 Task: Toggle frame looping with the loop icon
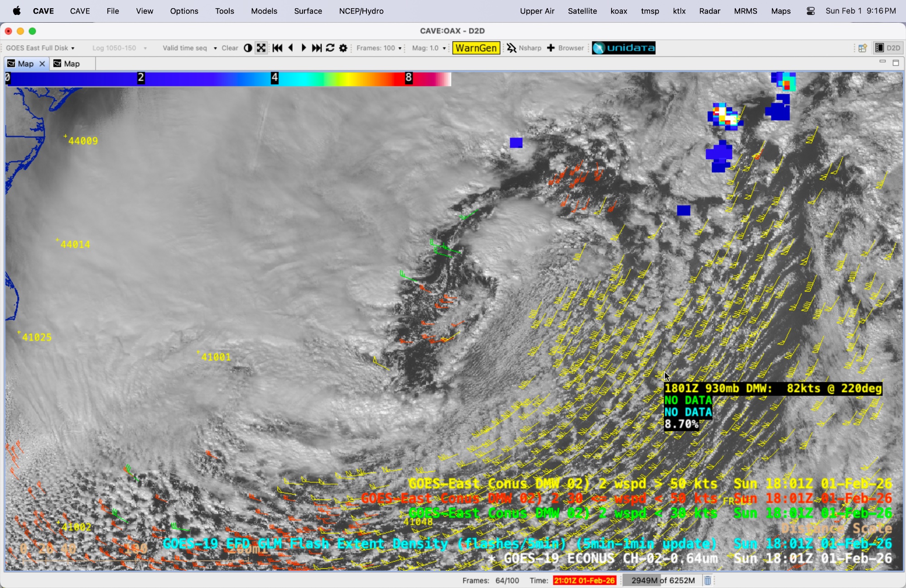330,48
